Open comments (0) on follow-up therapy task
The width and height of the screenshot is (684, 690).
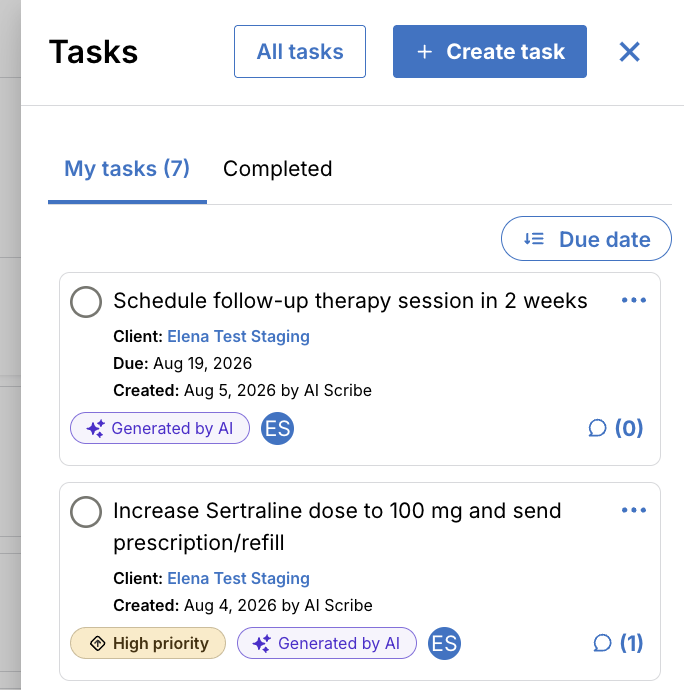[x=616, y=428]
